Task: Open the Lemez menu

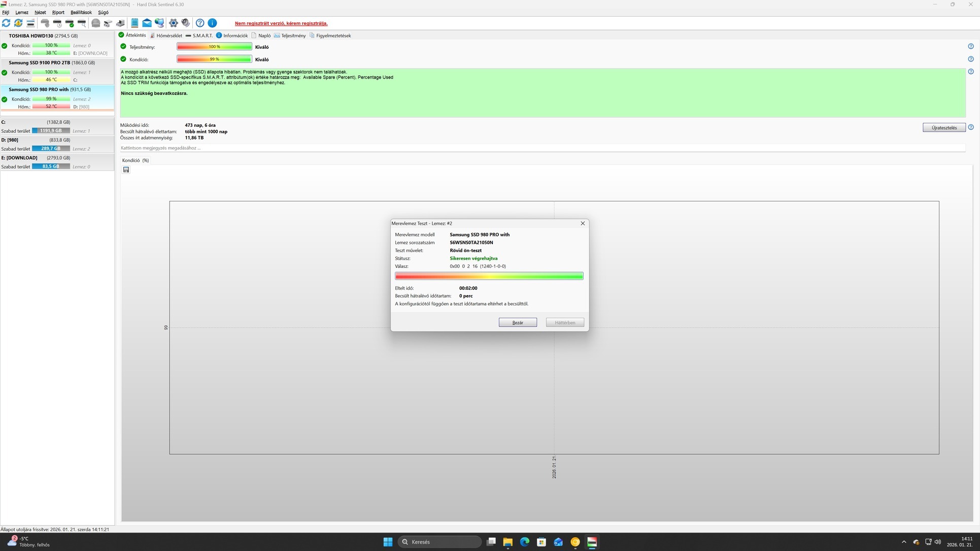Action: tap(22, 12)
